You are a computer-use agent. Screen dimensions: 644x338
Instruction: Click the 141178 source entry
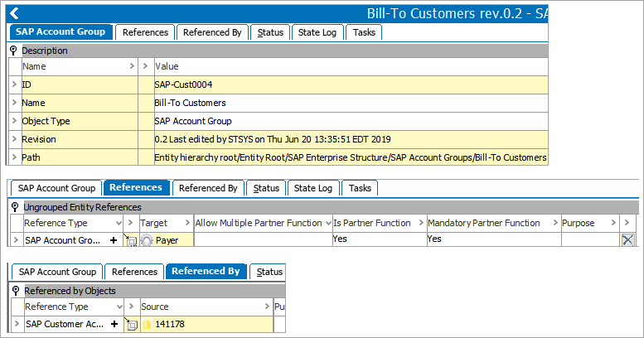pyautogui.click(x=169, y=324)
